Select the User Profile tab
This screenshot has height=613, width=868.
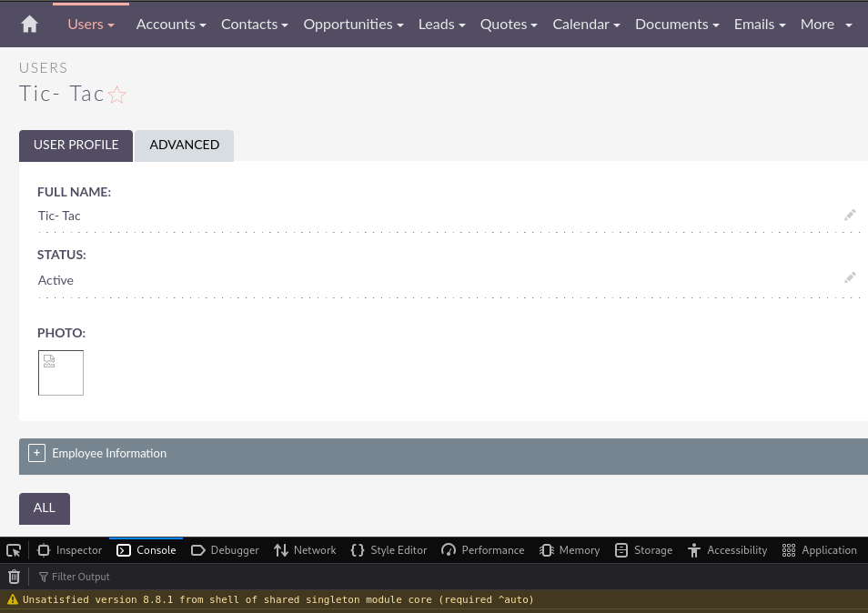pos(76,146)
